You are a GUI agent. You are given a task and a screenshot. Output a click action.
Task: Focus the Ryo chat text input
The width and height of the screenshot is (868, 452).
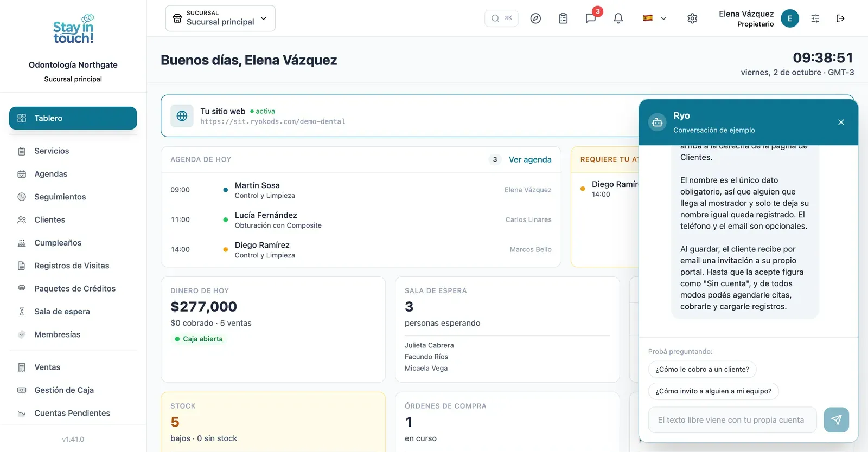(732, 420)
